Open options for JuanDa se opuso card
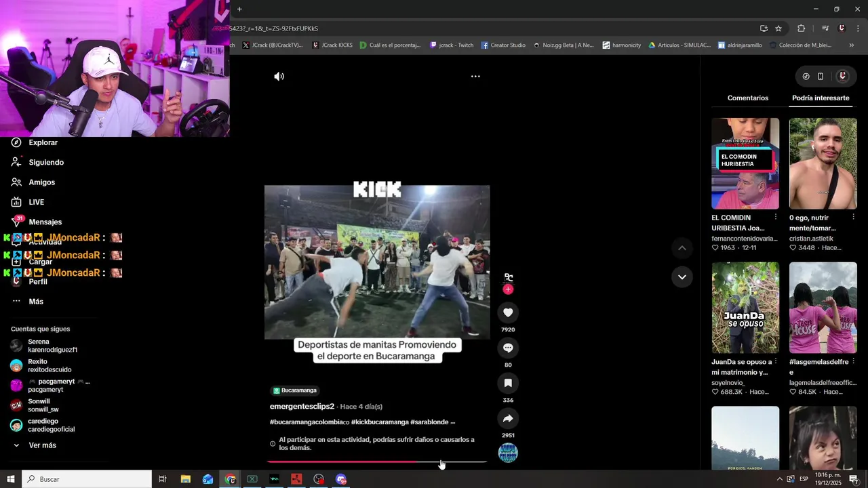This screenshot has width=868, height=488. (x=776, y=362)
